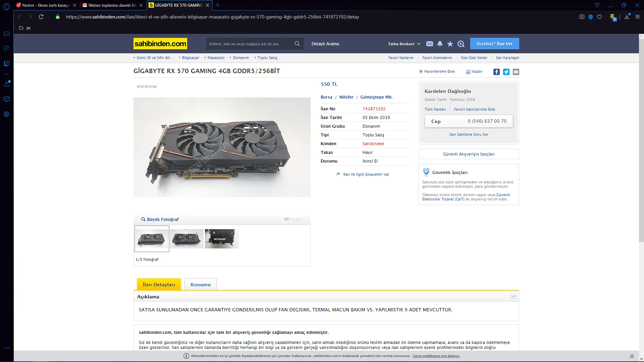Switch to Yardım - Ekran kartı browser tab

[x=45, y=5]
